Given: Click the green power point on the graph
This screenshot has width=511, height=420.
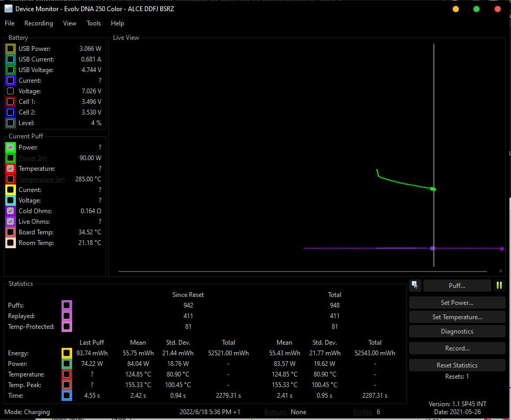Looking at the screenshot, I should 433,189.
